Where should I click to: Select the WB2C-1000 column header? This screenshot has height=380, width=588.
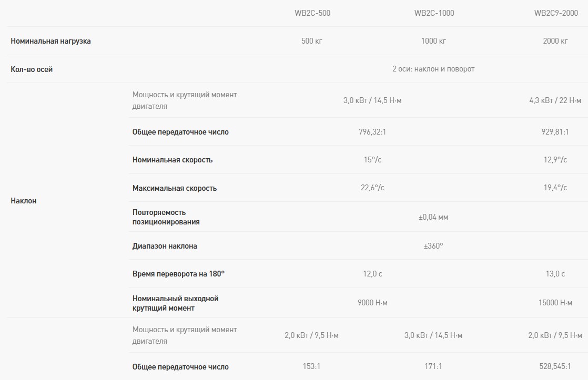(x=434, y=13)
